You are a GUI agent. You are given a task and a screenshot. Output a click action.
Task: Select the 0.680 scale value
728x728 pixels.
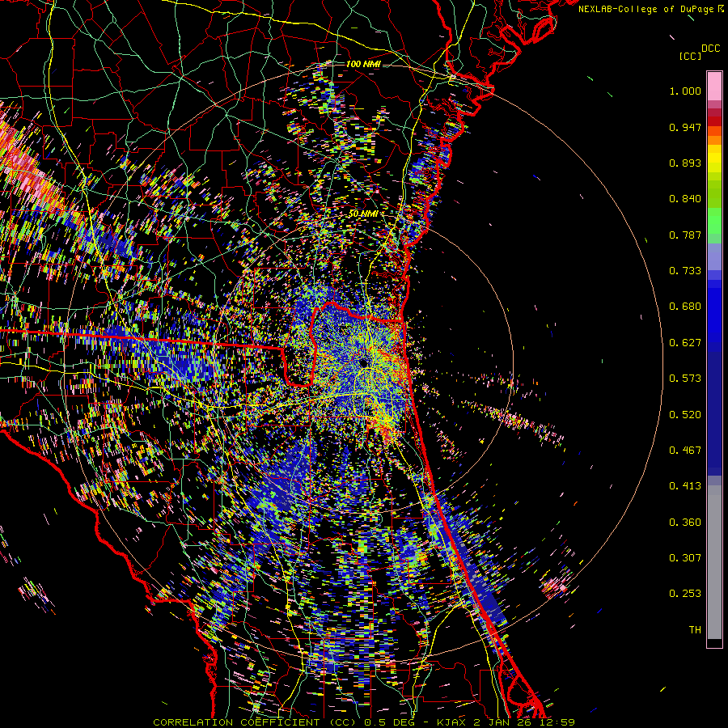point(685,307)
